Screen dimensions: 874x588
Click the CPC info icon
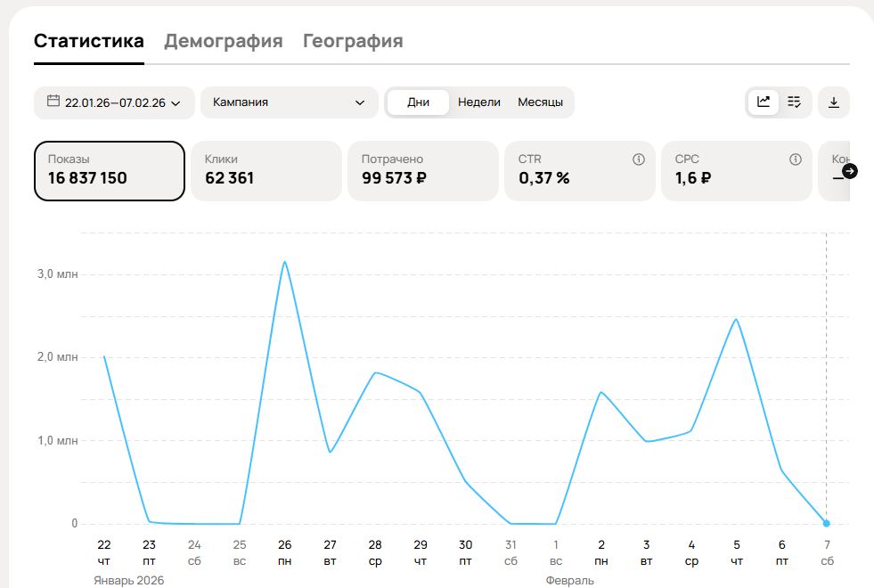tap(795, 159)
